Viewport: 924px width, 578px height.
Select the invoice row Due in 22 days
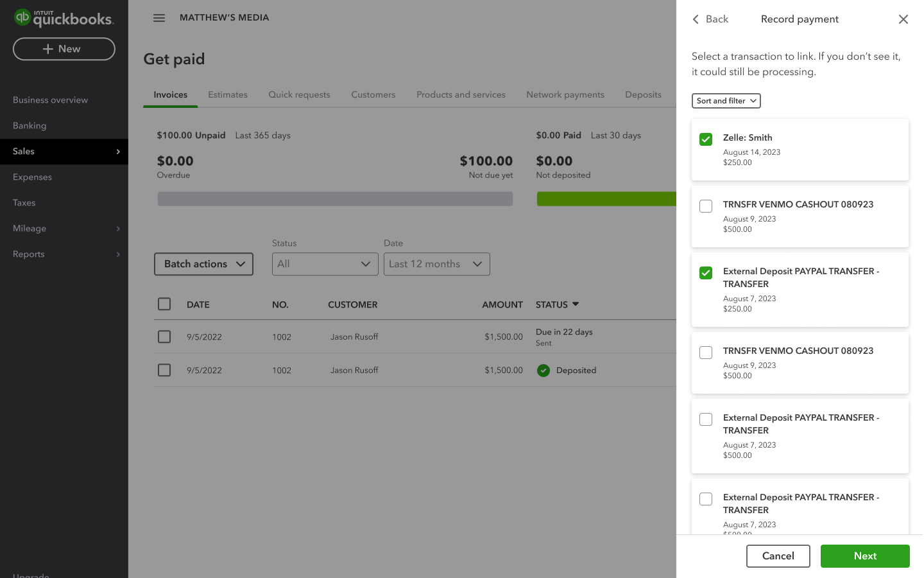pos(164,337)
